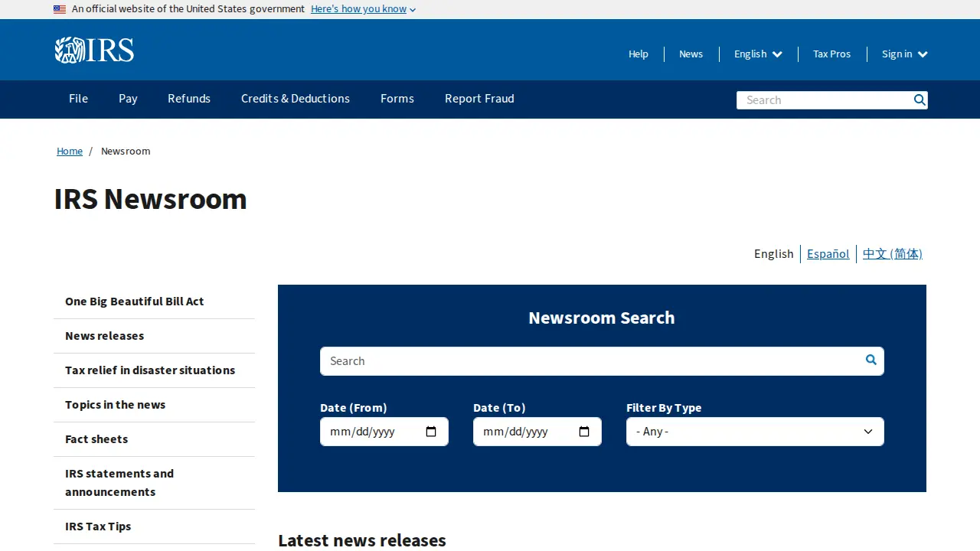Open the Pay menu
980x551 pixels.
[128, 99]
